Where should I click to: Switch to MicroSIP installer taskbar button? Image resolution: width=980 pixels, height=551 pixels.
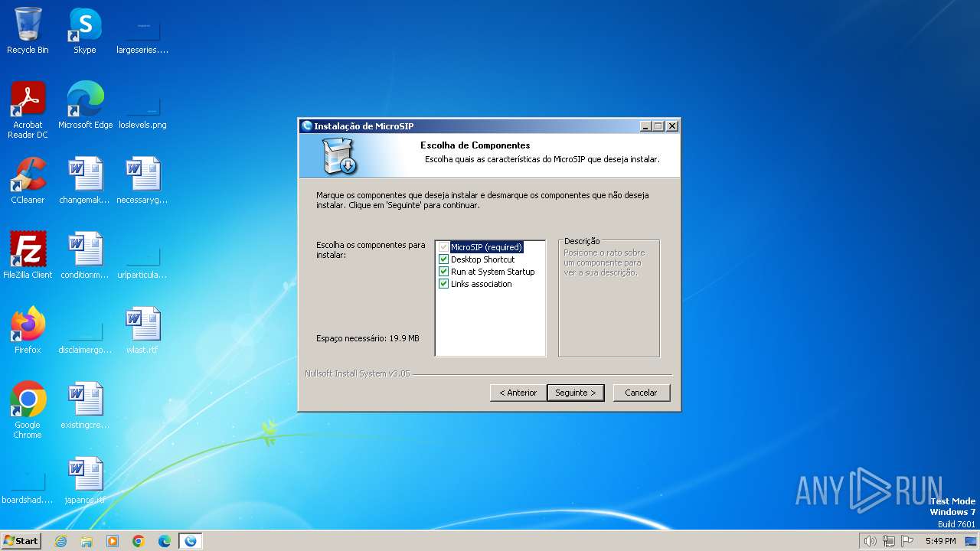pyautogui.click(x=191, y=541)
